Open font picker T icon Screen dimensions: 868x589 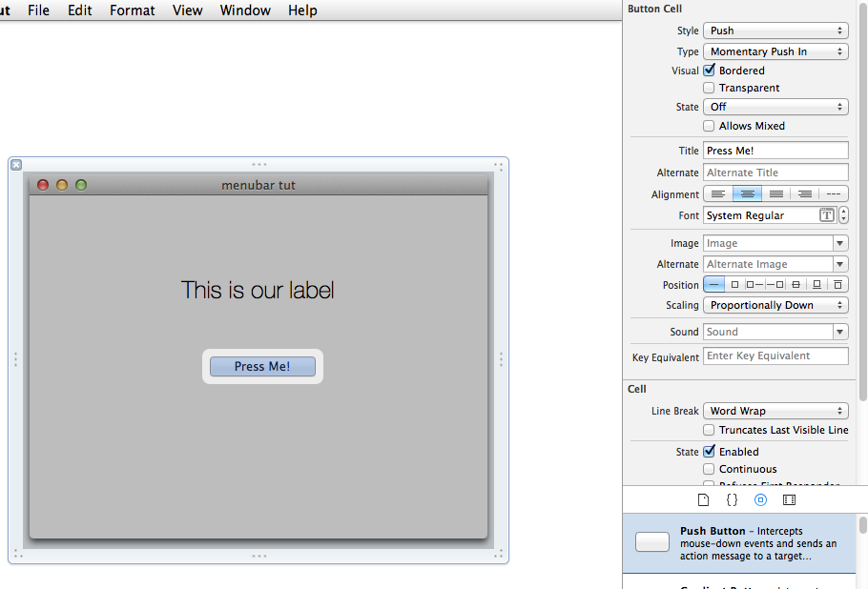pyautogui.click(x=827, y=215)
